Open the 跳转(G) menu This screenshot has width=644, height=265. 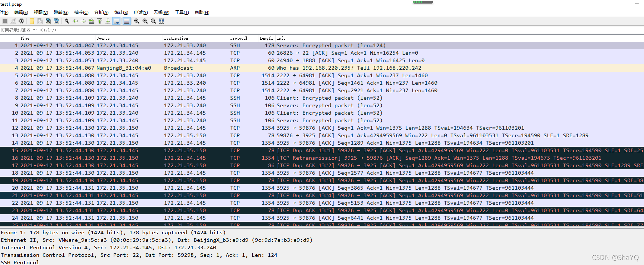[61, 12]
